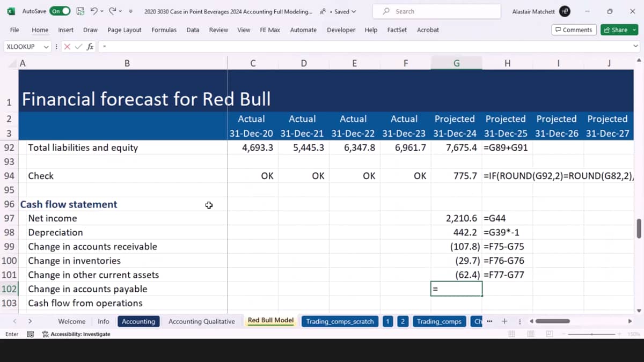Click the Undo arrow icon
The width and height of the screenshot is (644, 362).
[93, 11]
